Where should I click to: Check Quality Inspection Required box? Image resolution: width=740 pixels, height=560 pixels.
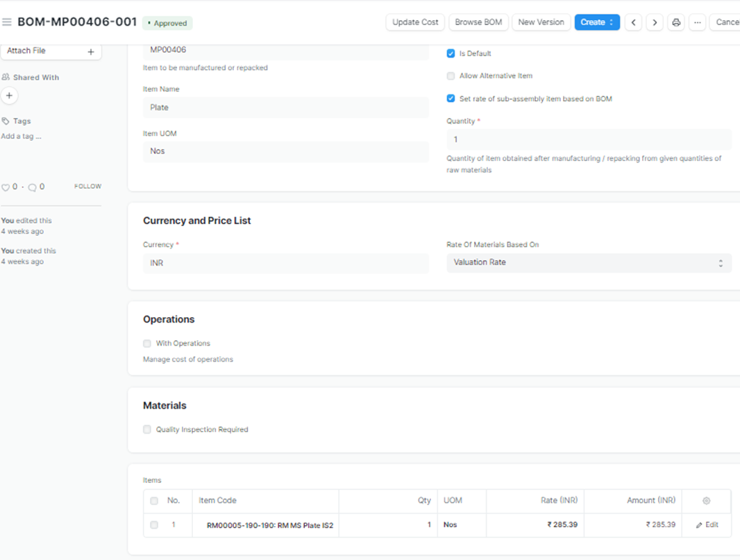147,430
